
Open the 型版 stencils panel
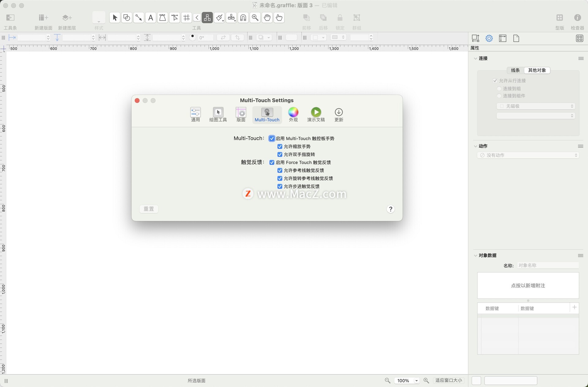[x=560, y=18]
